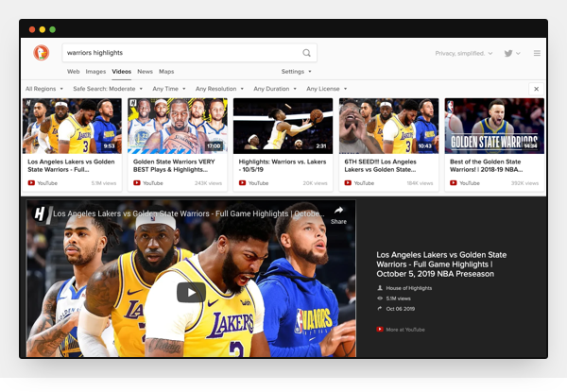
Task: Click the 'House of Highlights' uploader text
Action: click(408, 288)
